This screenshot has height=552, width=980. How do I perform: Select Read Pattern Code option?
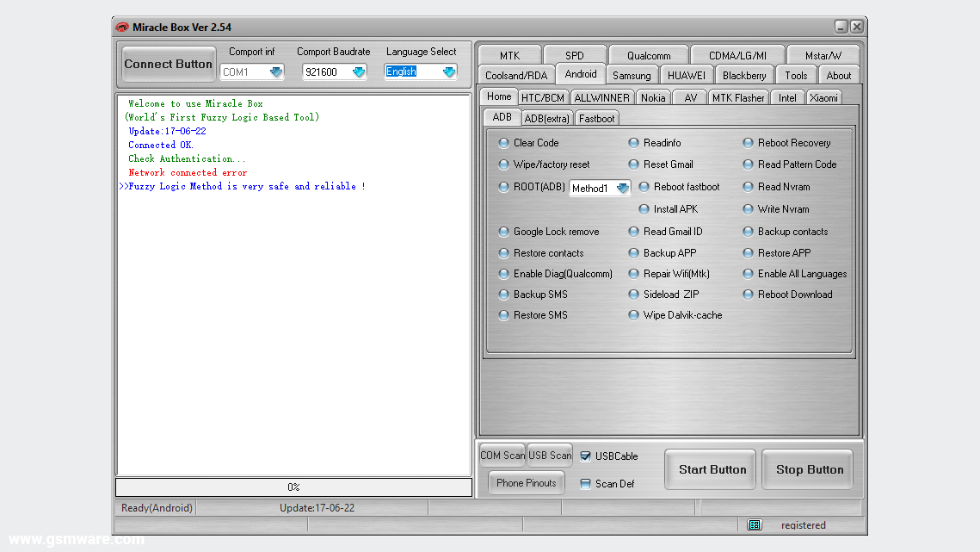coord(749,164)
